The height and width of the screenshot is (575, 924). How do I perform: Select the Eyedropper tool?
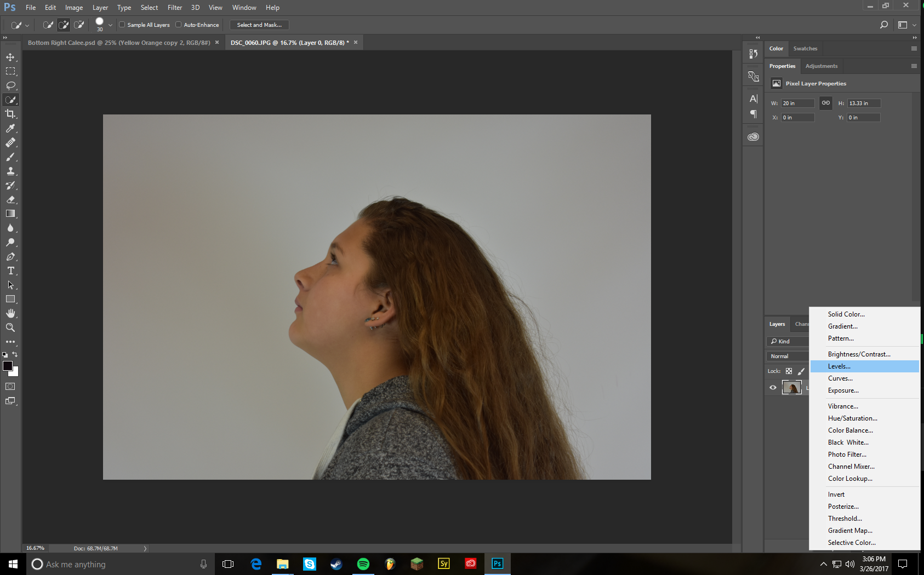click(10, 128)
